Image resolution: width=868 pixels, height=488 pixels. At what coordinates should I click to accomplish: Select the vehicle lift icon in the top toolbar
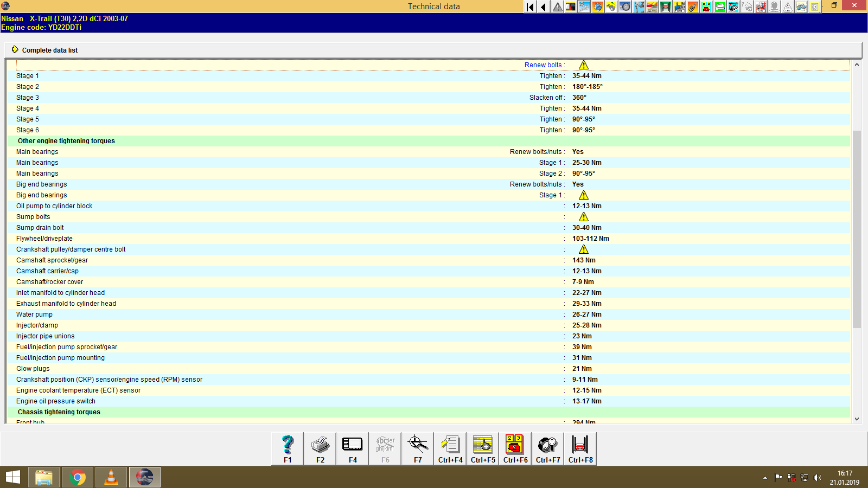[665, 7]
